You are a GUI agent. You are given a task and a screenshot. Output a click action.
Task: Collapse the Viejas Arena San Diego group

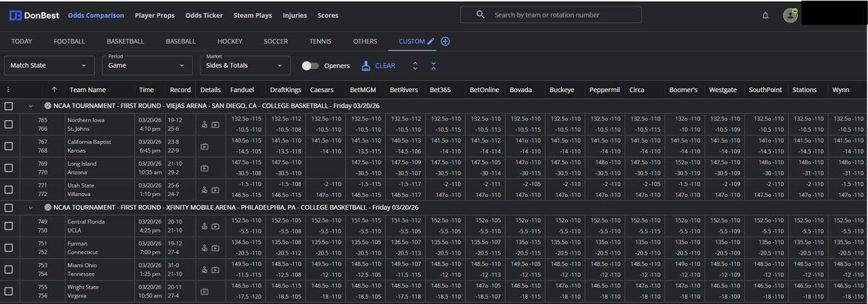point(31,106)
